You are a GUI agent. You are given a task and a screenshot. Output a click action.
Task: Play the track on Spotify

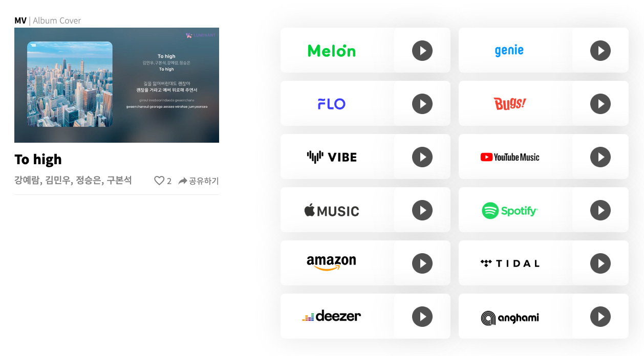coord(600,210)
